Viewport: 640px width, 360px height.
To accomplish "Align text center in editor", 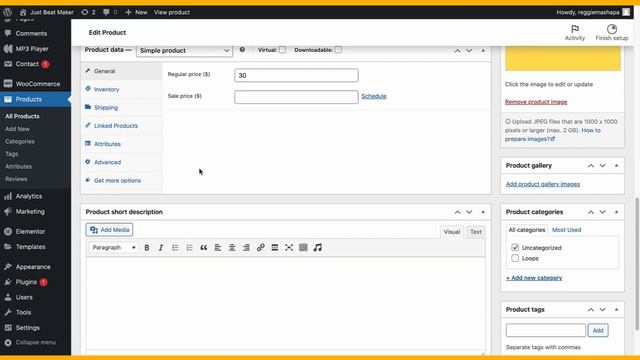I will tap(232, 247).
